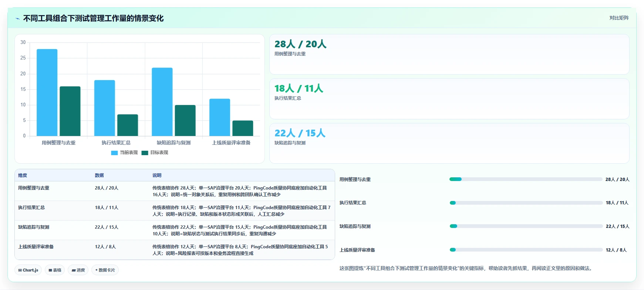644x290 pixels.
Task: Toggle the 当前表现 legend swatch
Action: (114, 153)
